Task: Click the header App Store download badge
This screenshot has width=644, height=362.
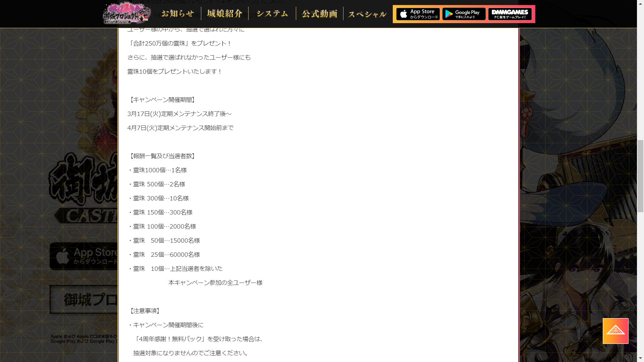Action: coord(418,14)
